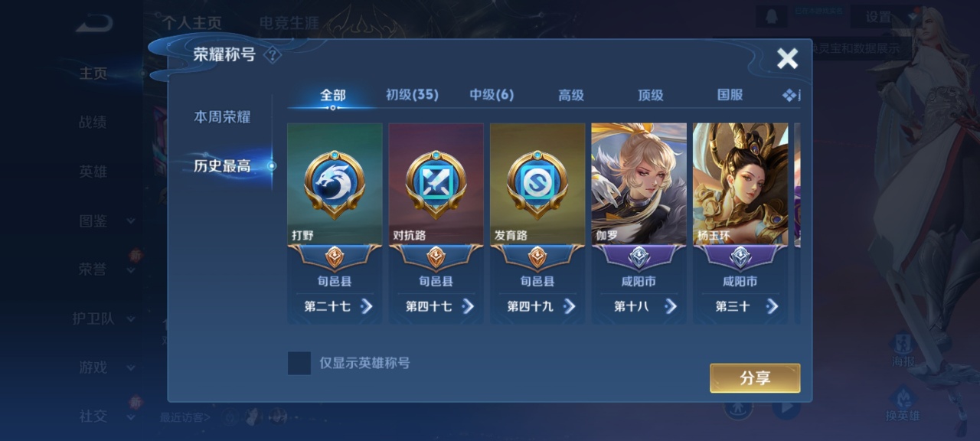Open the 第十八 ranking chevron under 伽罗
Image resolution: width=980 pixels, height=441 pixels.
point(671,306)
